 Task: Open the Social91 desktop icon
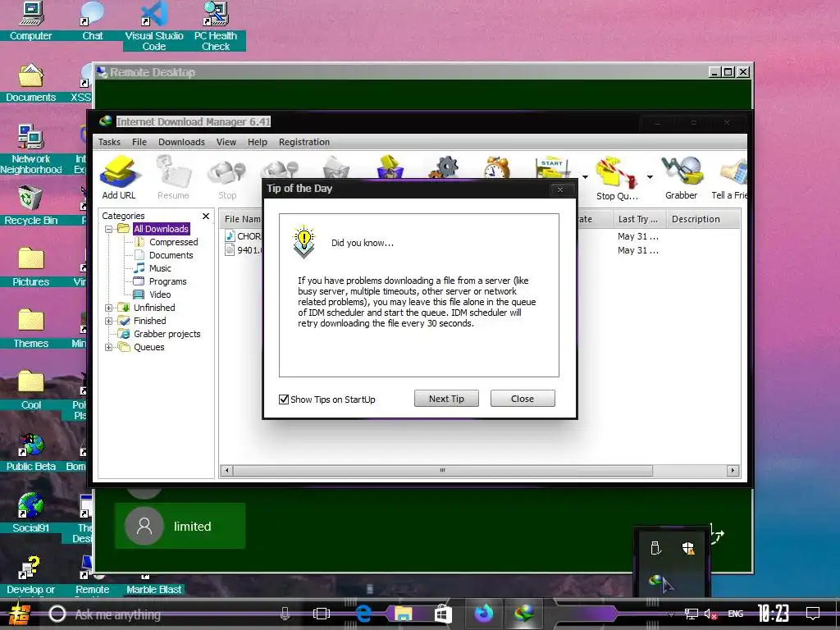coord(31,506)
